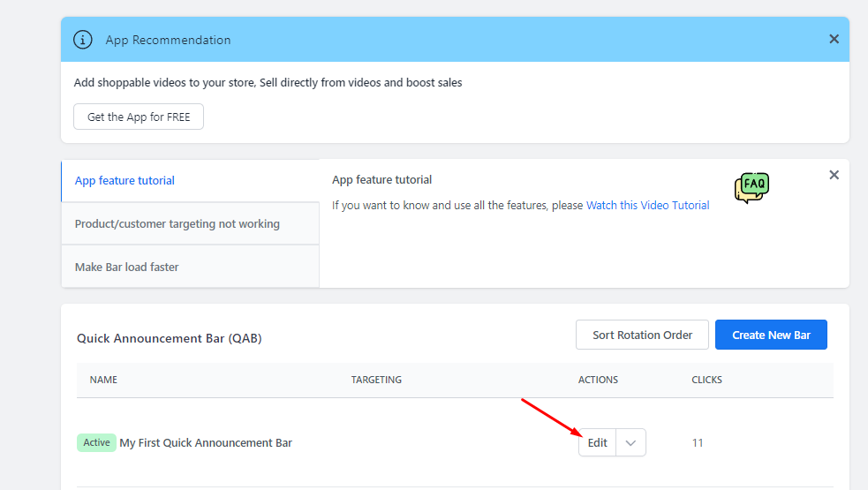Click the ACTIONS column header
868x490 pixels.
click(598, 380)
